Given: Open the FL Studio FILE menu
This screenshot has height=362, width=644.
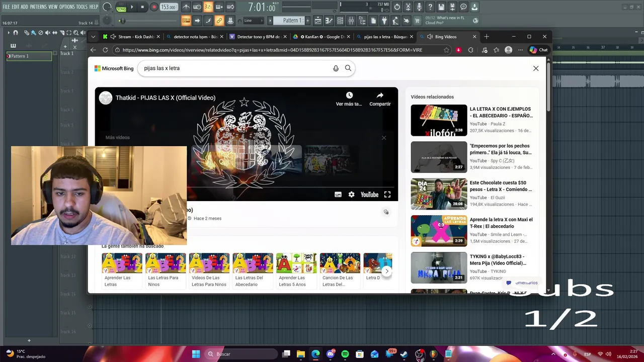Looking at the screenshot, I should (x=6, y=7).
